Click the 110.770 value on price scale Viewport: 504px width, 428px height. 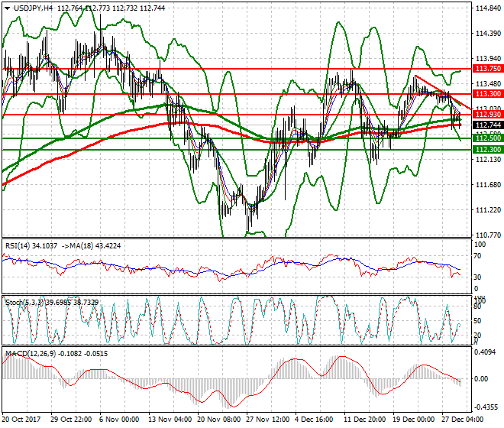coord(486,235)
